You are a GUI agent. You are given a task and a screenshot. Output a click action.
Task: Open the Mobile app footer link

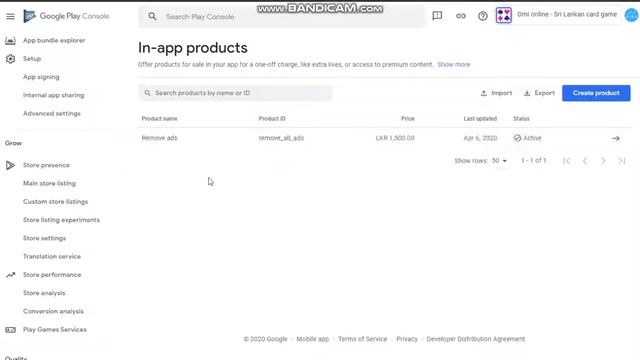click(313, 339)
